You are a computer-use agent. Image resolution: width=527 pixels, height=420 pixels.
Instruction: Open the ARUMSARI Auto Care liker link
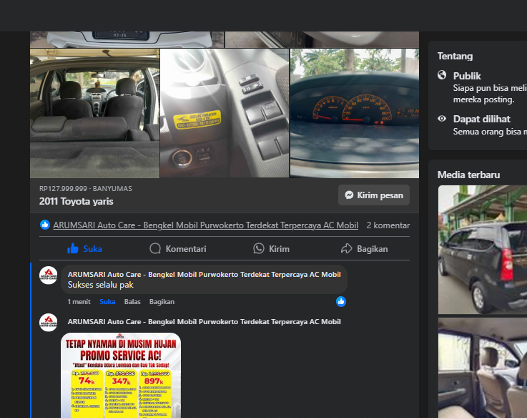coord(206,225)
